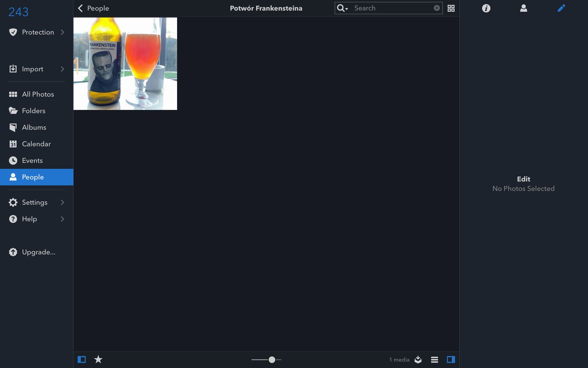
Task: Switch to grid layout view
Action: [x=451, y=8]
